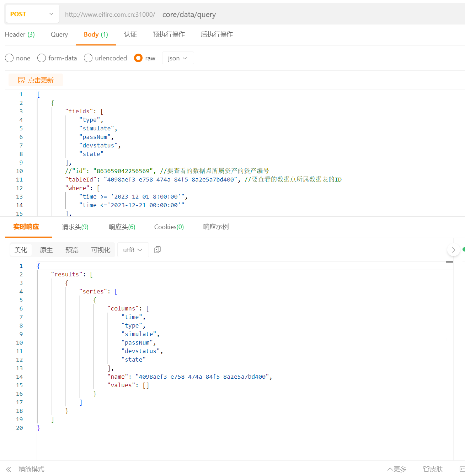Click the "values": [] line in response
Image resolution: width=465 pixels, height=476 pixels.
(x=128, y=385)
